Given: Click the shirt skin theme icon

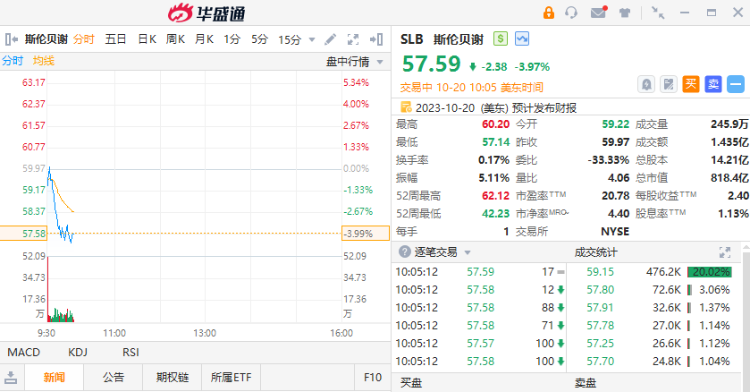Looking at the screenshot, I should click(624, 13).
